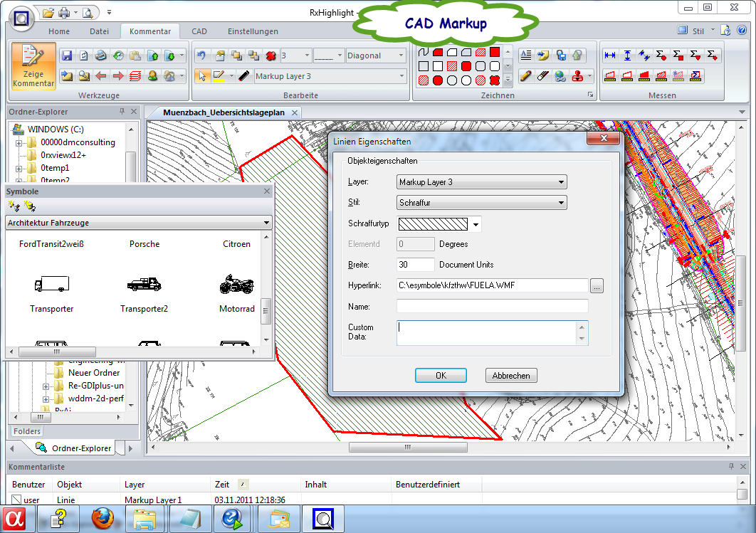Pick the solid red square shape swatch

tap(495, 53)
